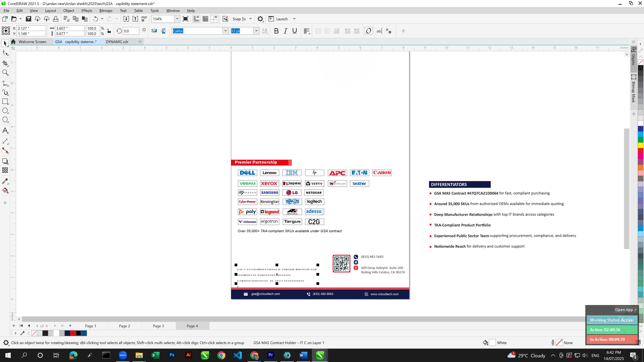Select the Text tool

[x=5, y=131]
